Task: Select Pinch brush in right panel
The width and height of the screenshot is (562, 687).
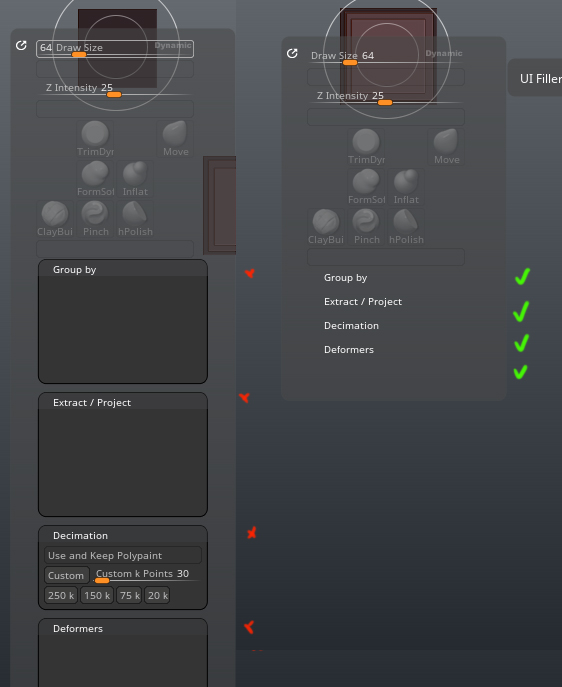Action: [366, 227]
